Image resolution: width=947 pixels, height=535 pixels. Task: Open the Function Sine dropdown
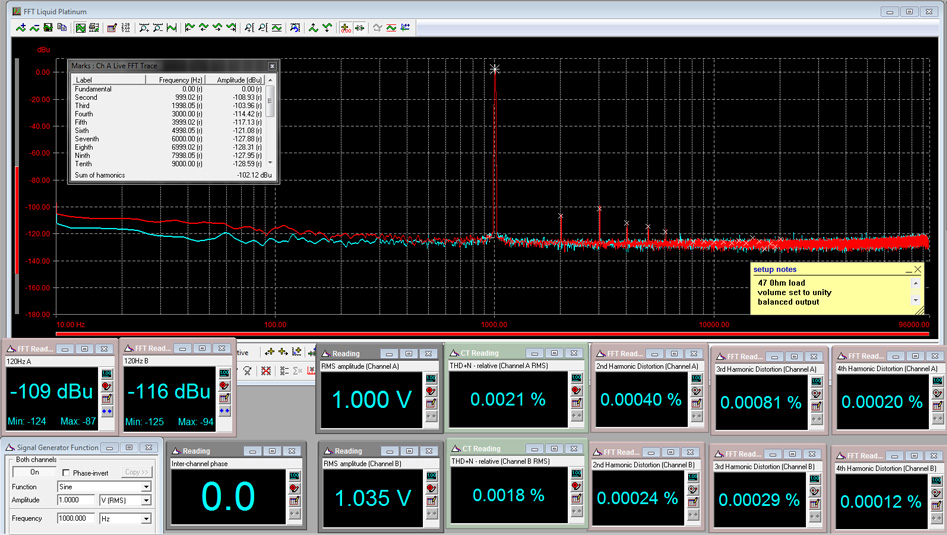(x=146, y=487)
